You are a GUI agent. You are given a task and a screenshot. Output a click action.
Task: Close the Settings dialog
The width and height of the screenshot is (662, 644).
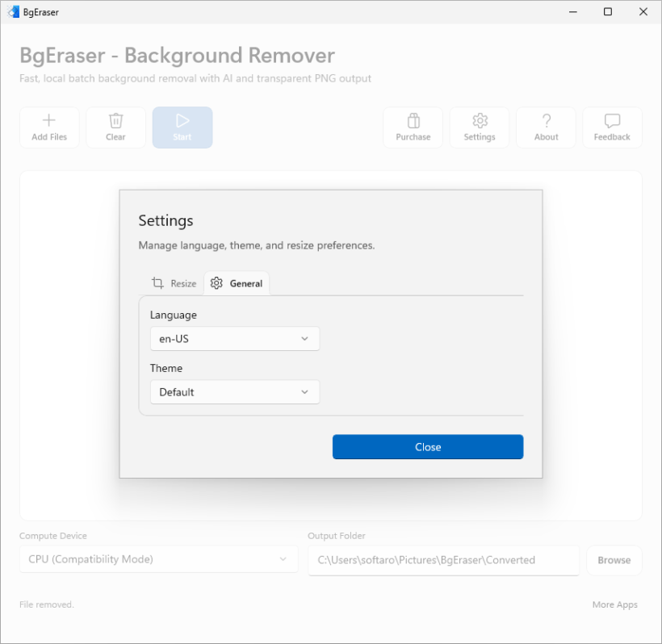tap(428, 447)
